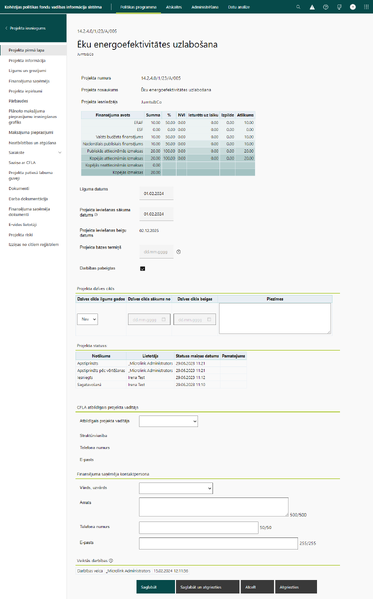Click the Valsts budžeta finansējums table row

168,137
